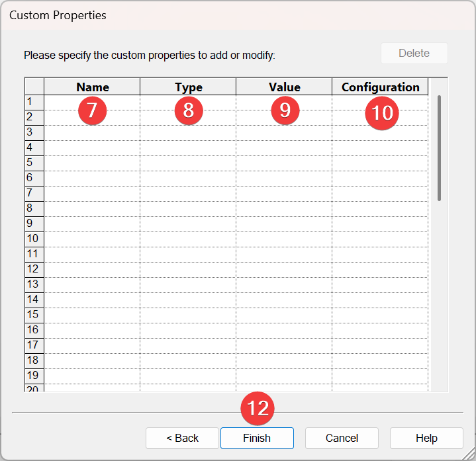
Task: Select row header 15
Action: (x=34, y=315)
